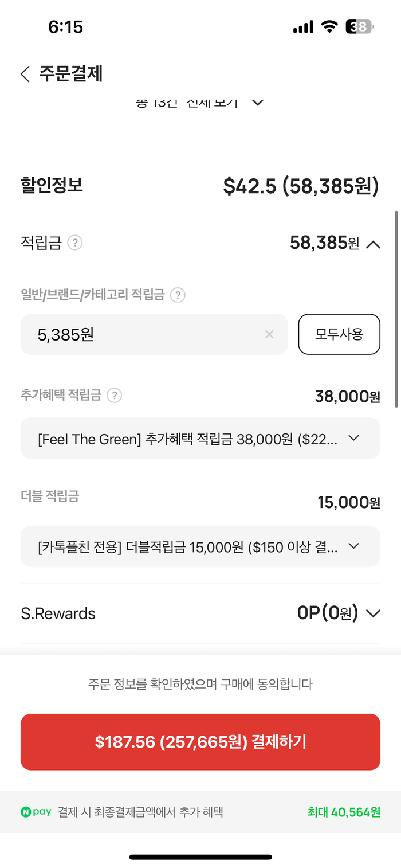The height and width of the screenshot is (868, 401).
Task: Tap the 주문결제 page title
Action: point(71,74)
